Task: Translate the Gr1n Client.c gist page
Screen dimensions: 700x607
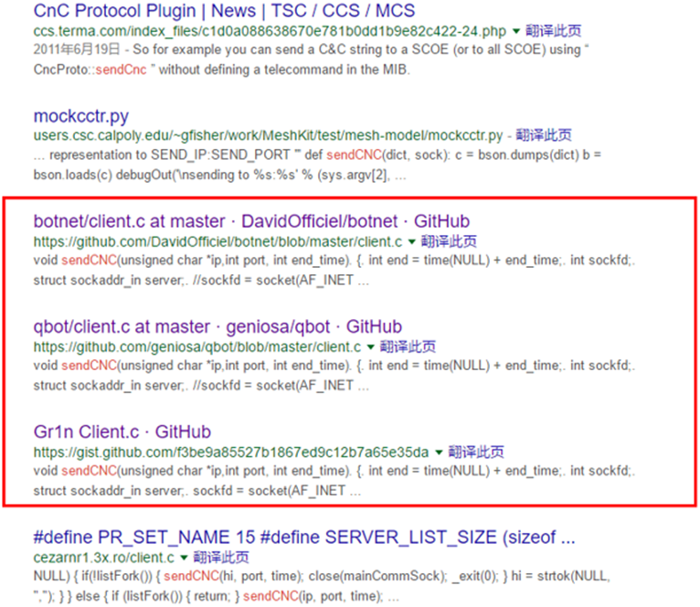Action: pos(475,453)
